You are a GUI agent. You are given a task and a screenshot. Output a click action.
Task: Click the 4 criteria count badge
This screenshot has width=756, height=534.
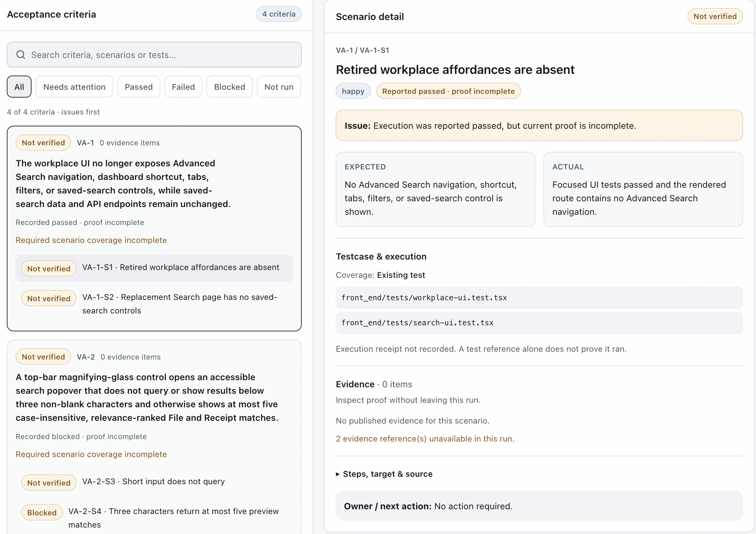coord(279,14)
